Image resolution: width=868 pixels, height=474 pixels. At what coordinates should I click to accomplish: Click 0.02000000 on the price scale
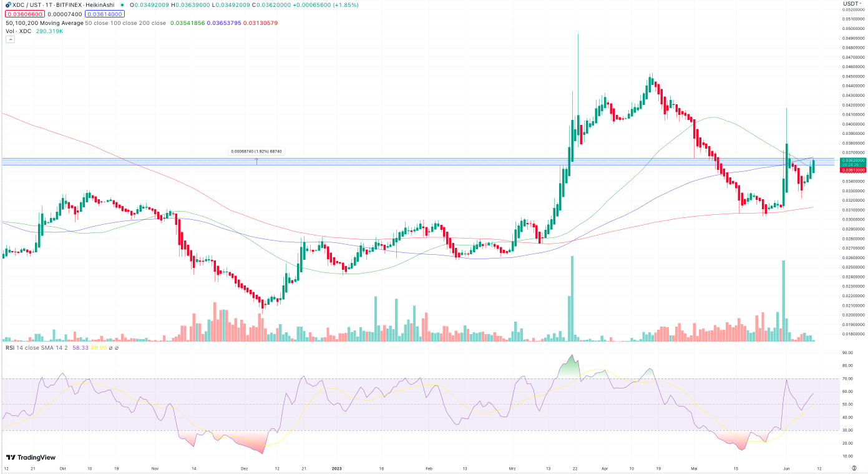pos(853,315)
